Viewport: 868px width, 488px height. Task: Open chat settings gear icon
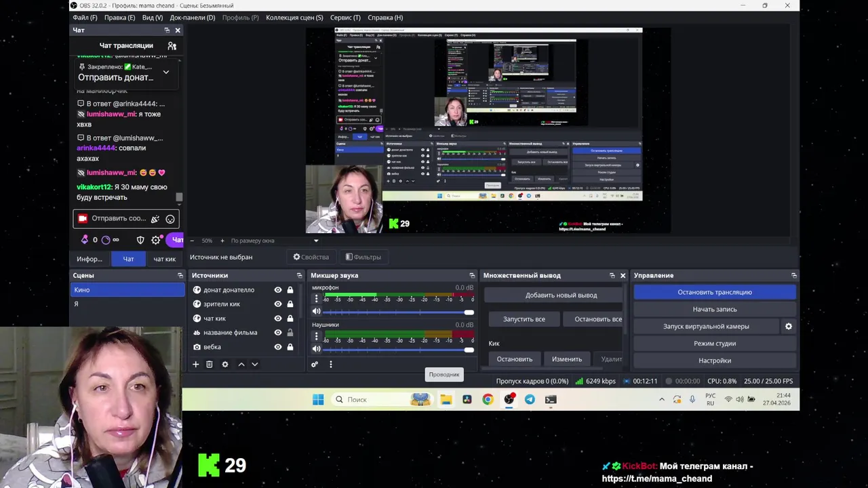(x=156, y=240)
